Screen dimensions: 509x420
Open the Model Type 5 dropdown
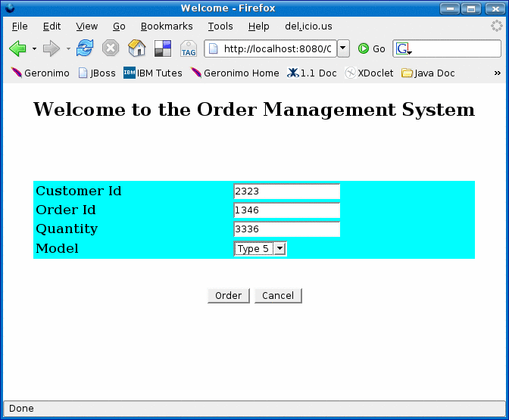pyautogui.click(x=260, y=249)
